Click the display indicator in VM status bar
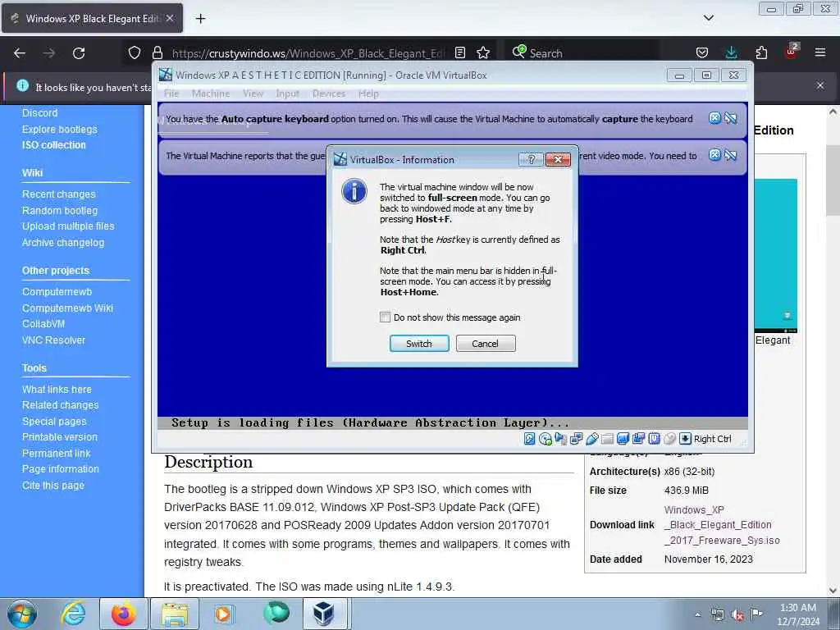The image size is (840, 630). tap(623, 439)
